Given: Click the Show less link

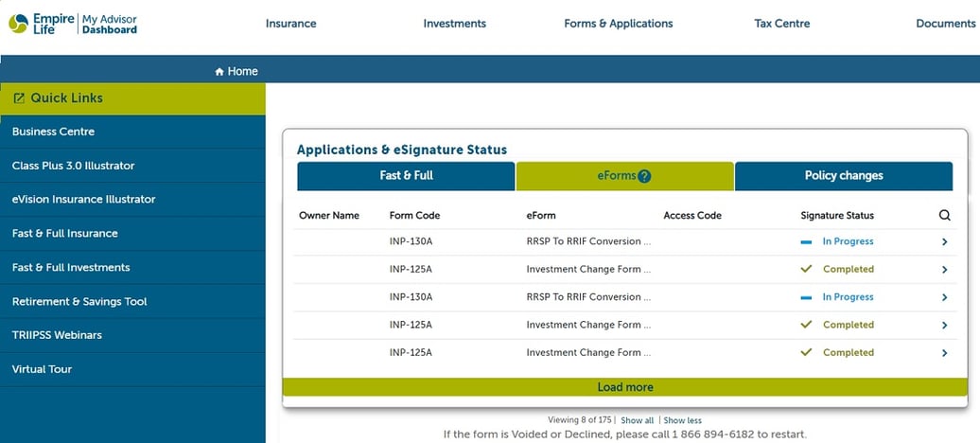Looking at the screenshot, I should click(683, 420).
